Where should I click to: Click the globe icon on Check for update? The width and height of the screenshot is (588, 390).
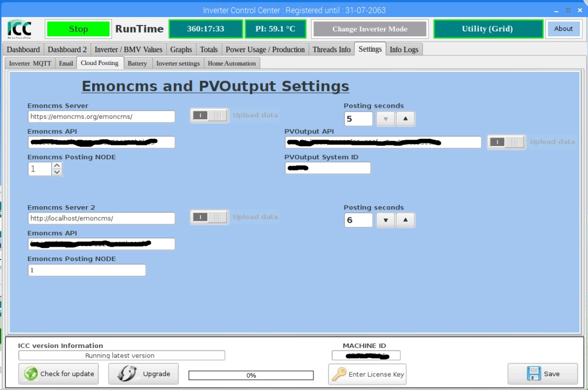point(31,373)
